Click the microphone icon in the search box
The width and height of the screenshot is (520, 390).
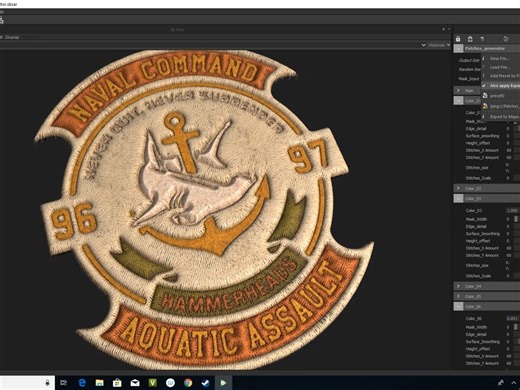47,383
